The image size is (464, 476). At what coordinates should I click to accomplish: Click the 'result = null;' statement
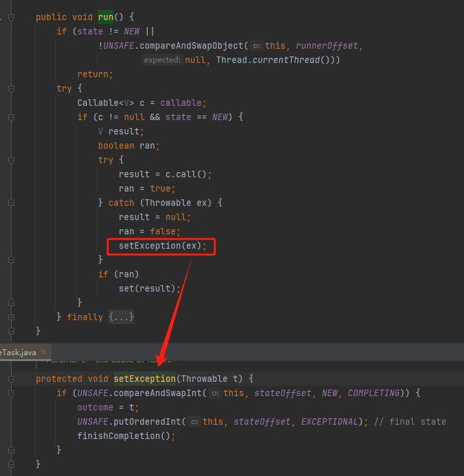(154, 217)
